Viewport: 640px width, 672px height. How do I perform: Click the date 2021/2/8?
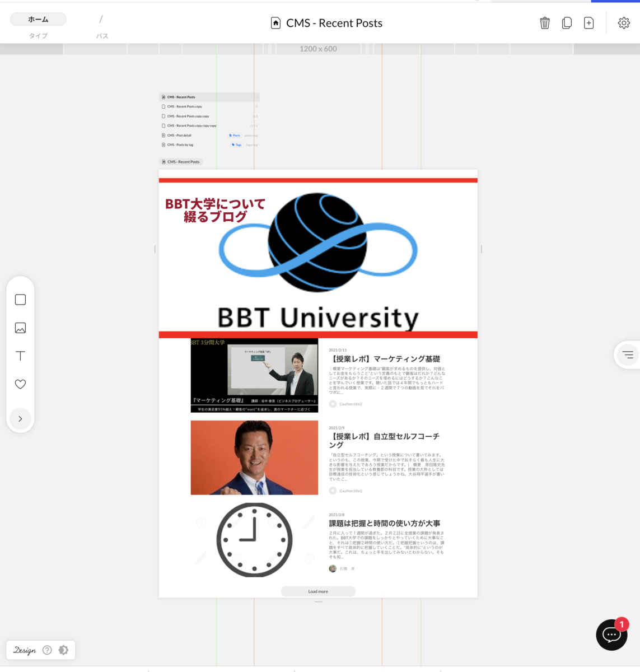pyautogui.click(x=337, y=515)
